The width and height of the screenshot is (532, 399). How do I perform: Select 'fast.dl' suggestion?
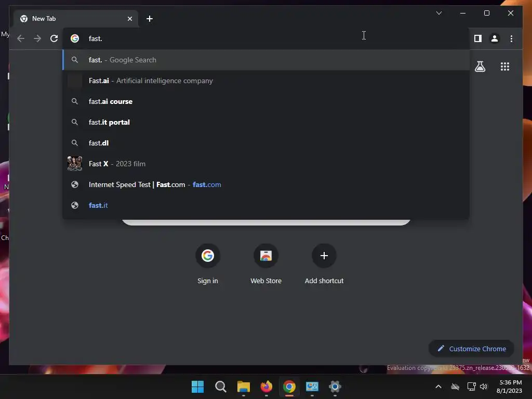click(x=266, y=143)
